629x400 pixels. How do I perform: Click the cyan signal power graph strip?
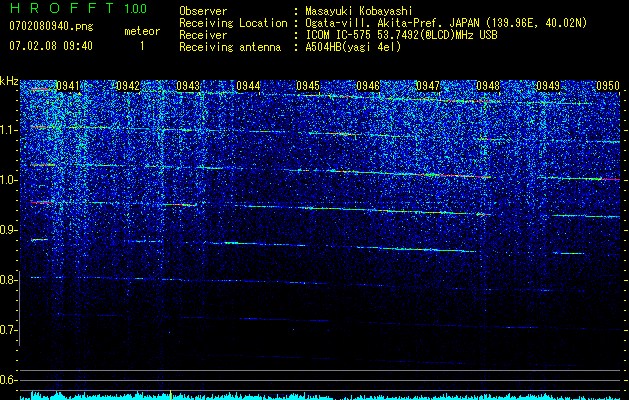coord(320,396)
